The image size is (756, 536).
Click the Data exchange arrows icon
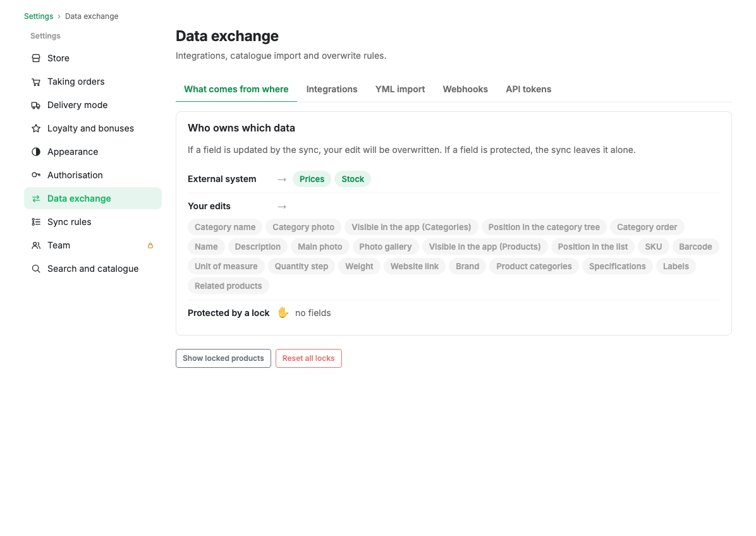[x=36, y=198]
